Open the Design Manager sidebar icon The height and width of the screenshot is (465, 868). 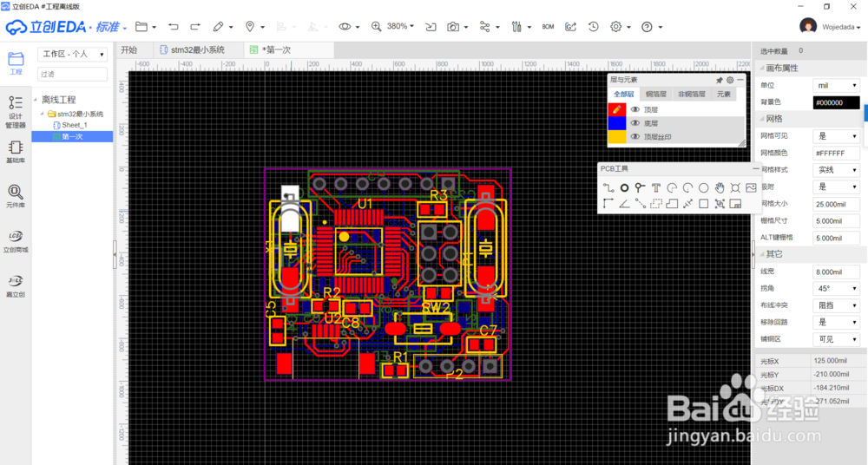16,112
